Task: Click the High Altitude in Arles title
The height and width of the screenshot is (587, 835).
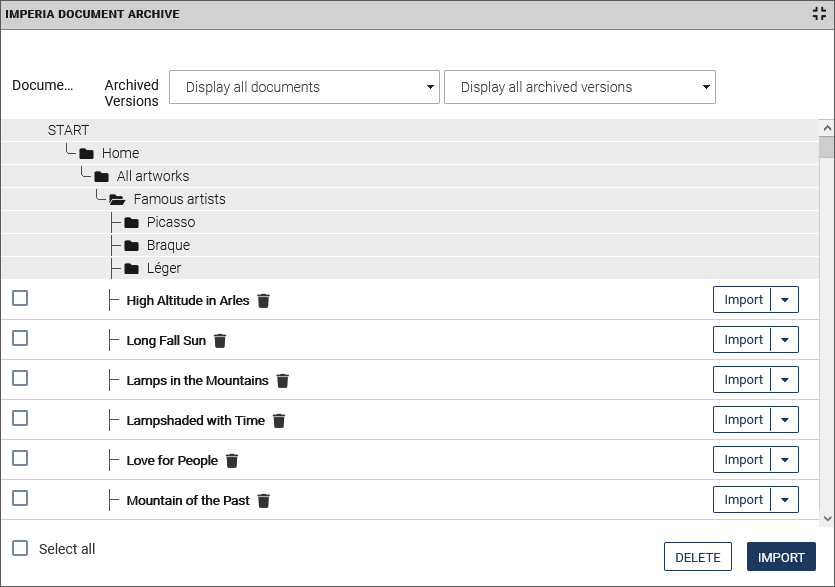Action: point(187,300)
